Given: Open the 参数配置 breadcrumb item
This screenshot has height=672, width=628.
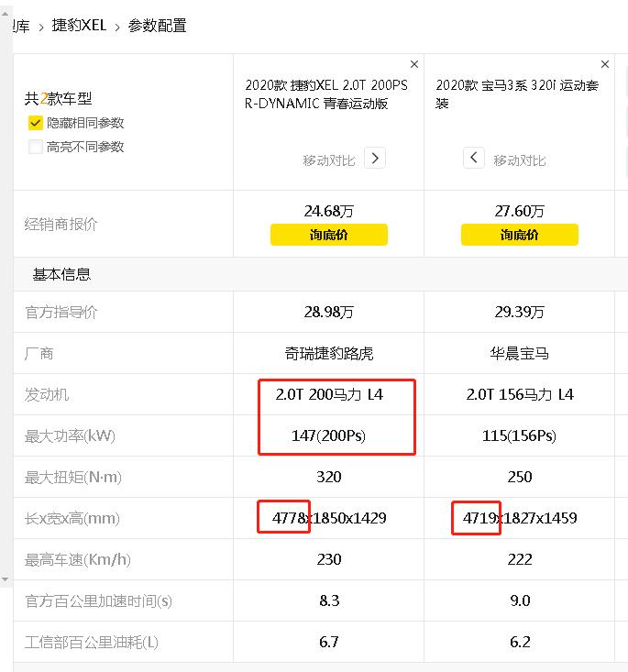Looking at the screenshot, I should (x=158, y=26).
